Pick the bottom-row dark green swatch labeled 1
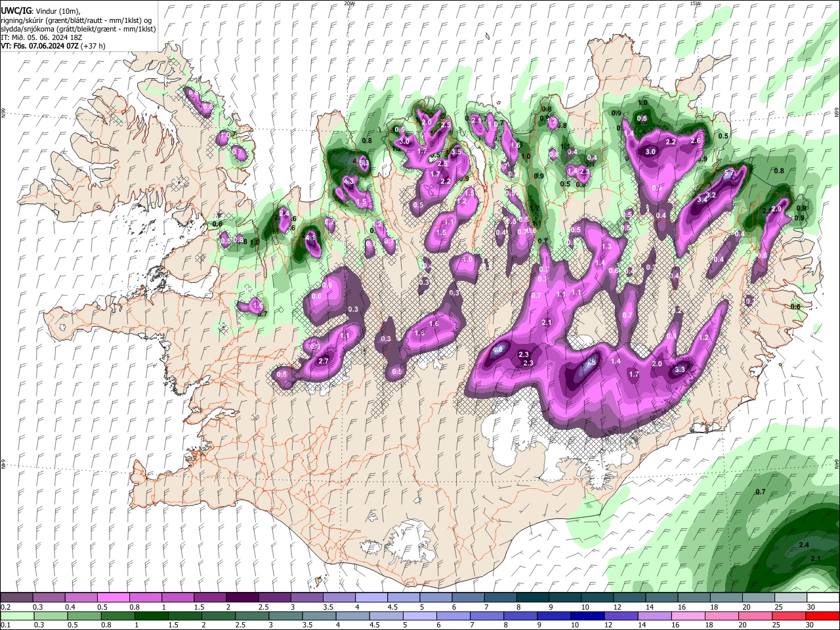The height and width of the screenshot is (630, 840). [152, 616]
